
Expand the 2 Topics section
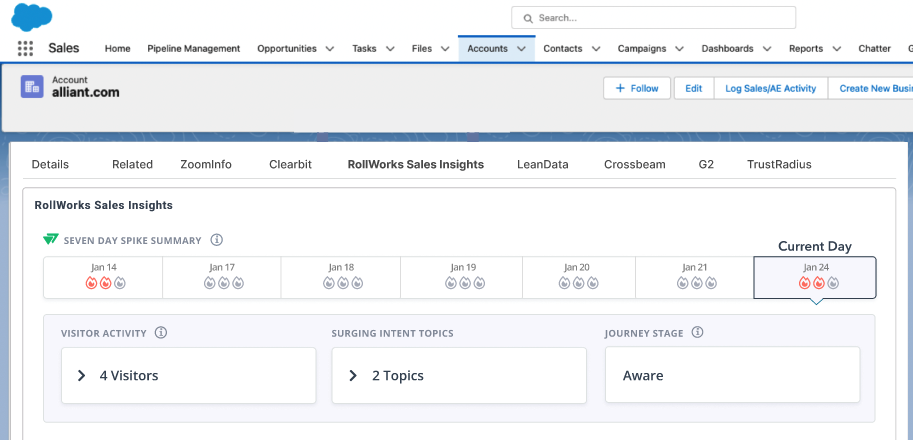[352, 375]
